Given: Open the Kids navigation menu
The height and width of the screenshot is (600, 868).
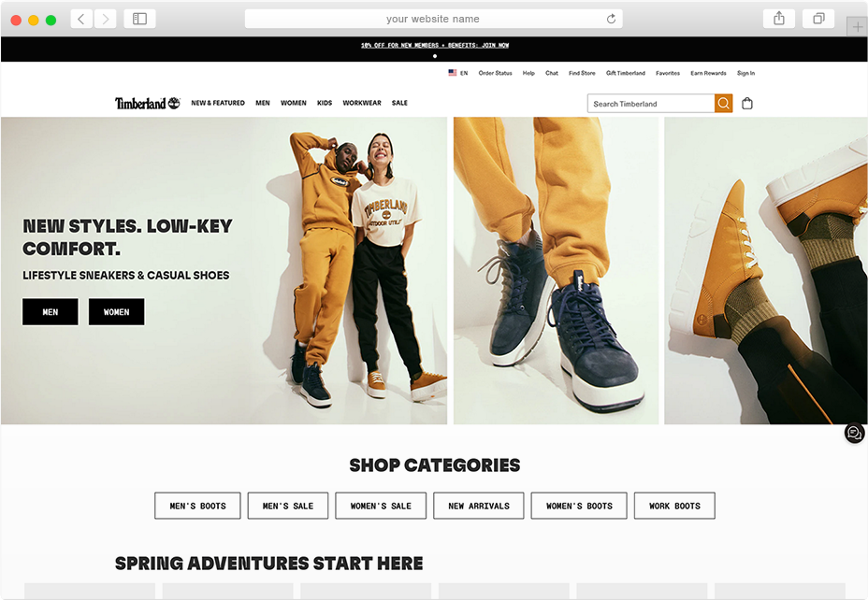Looking at the screenshot, I should (x=325, y=104).
